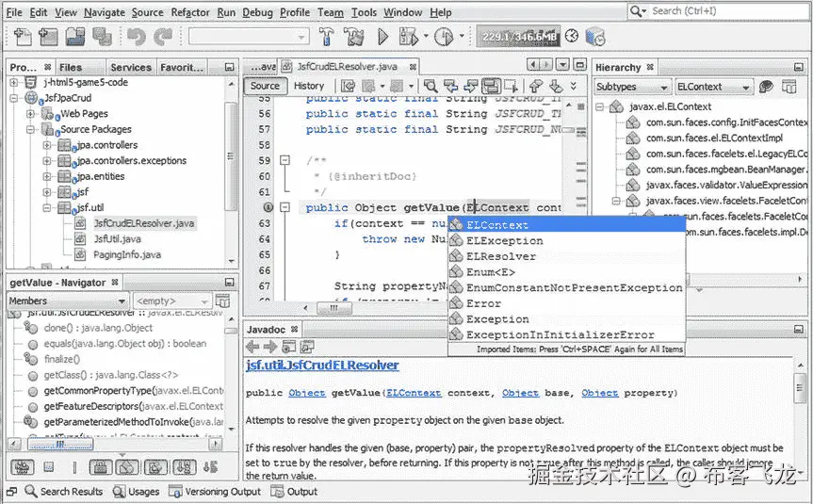Open the Output bottom tab
The image size is (813, 504).
(x=294, y=492)
